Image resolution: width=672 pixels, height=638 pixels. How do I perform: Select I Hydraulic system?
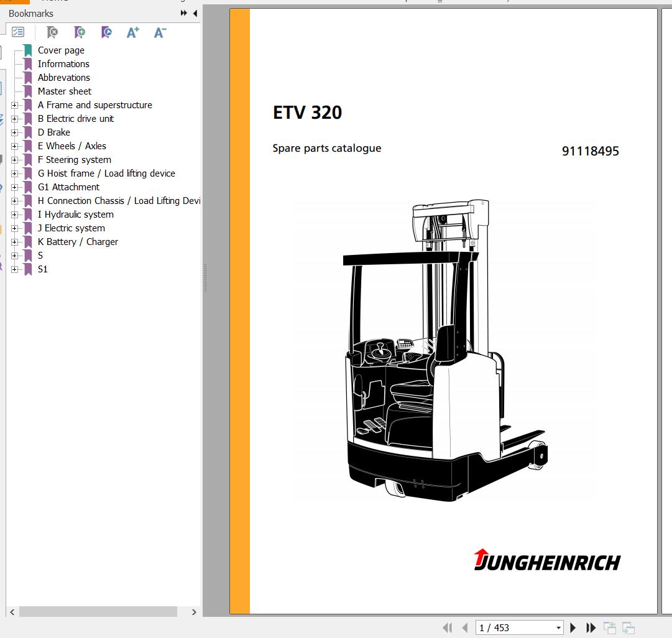pyautogui.click(x=75, y=215)
